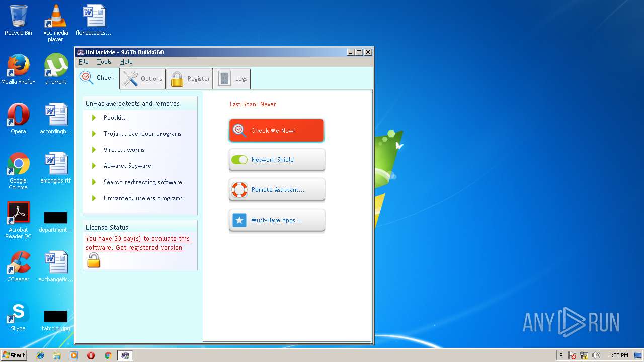The height and width of the screenshot is (362, 644).
Task: Select the Adware, Spyware entry
Action: click(127, 166)
